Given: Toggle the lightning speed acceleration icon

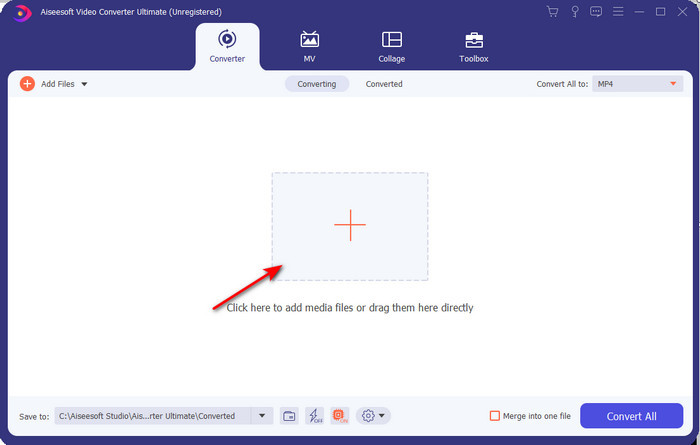Looking at the screenshot, I should [315, 416].
